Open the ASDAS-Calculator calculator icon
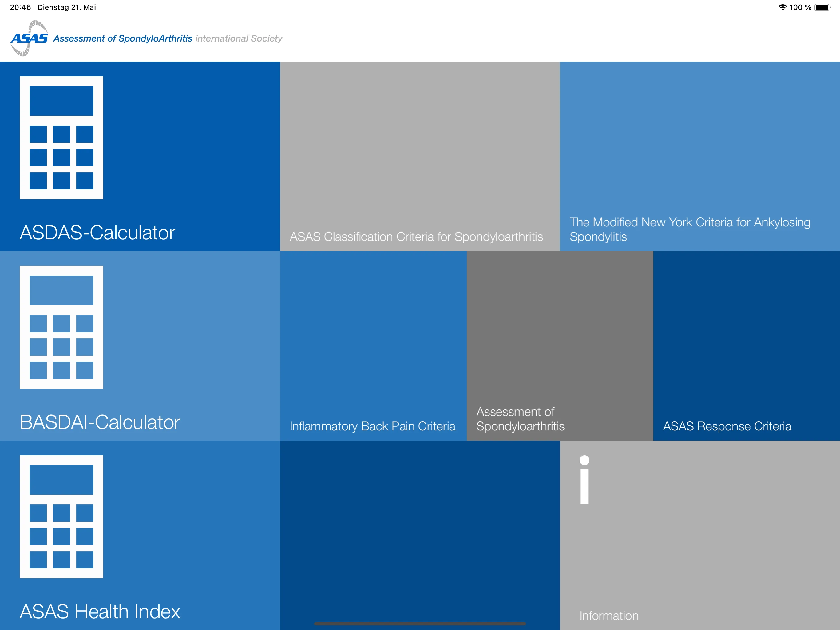The image size is (840, 630). click(61, 138)
